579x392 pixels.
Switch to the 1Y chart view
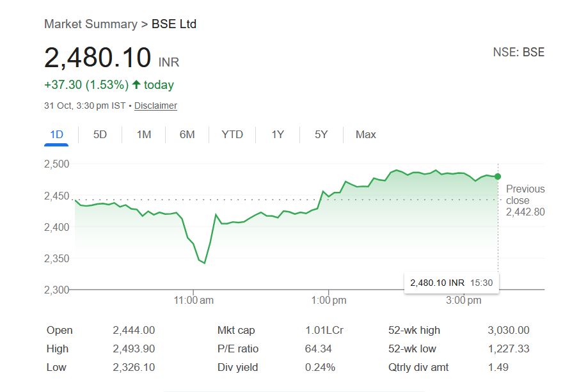click(278, 134)
